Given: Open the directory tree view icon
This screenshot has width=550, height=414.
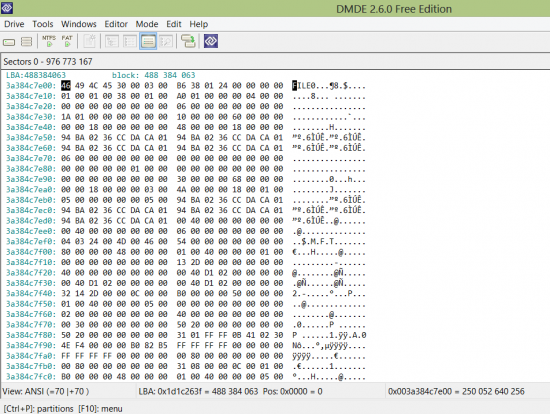Looking at the screenshot, I should (x=112, y=41).
